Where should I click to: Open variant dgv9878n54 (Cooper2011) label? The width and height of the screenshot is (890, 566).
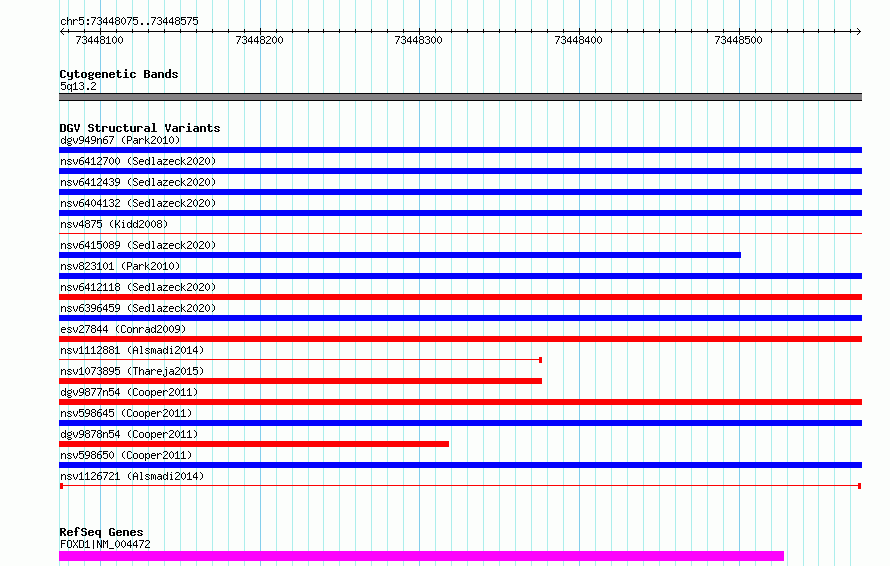click(129, 434)
